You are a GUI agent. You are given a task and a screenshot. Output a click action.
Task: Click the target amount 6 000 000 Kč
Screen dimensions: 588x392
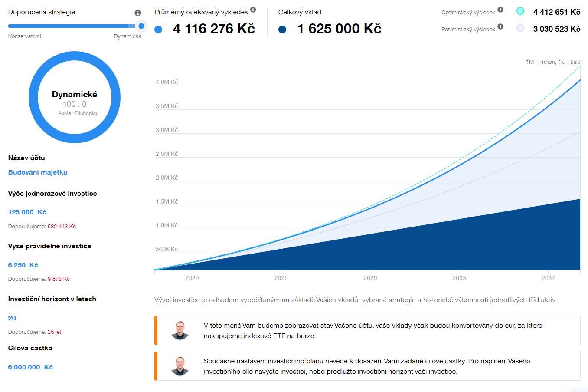pyautogui.click(x=30, y=367)
